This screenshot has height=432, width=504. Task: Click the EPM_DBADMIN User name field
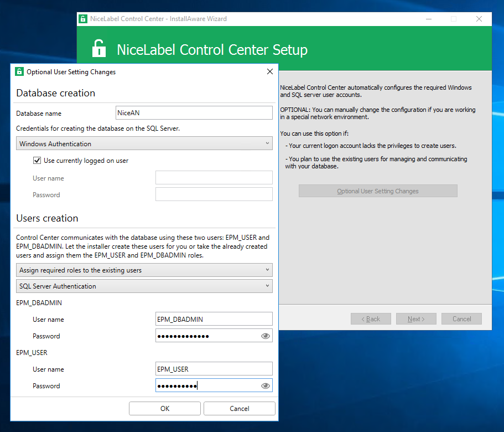click(x=214, y=319)
